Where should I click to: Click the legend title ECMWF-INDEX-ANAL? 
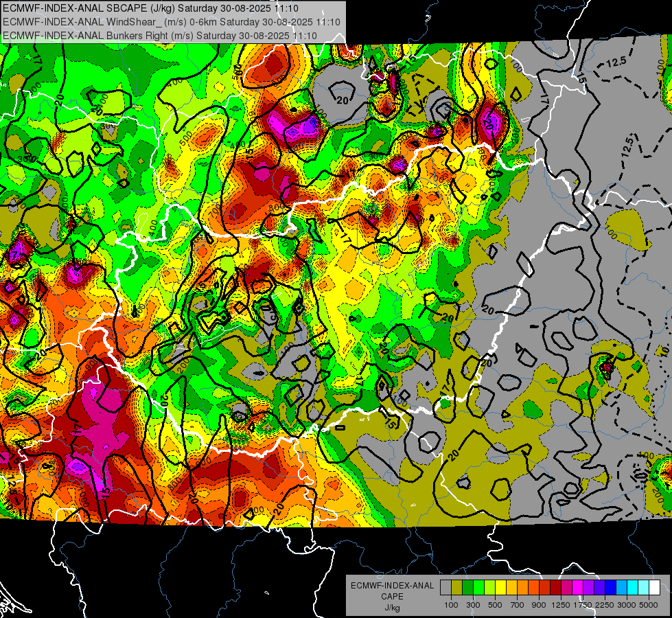[x=392, y=586]
